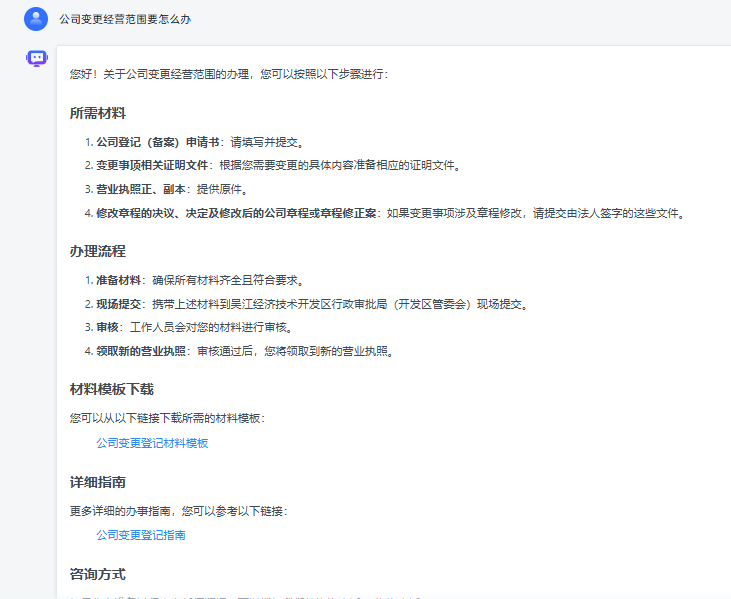
Task: Click the sentence 更多详细的办事指南
Action: tap(178, 511)
